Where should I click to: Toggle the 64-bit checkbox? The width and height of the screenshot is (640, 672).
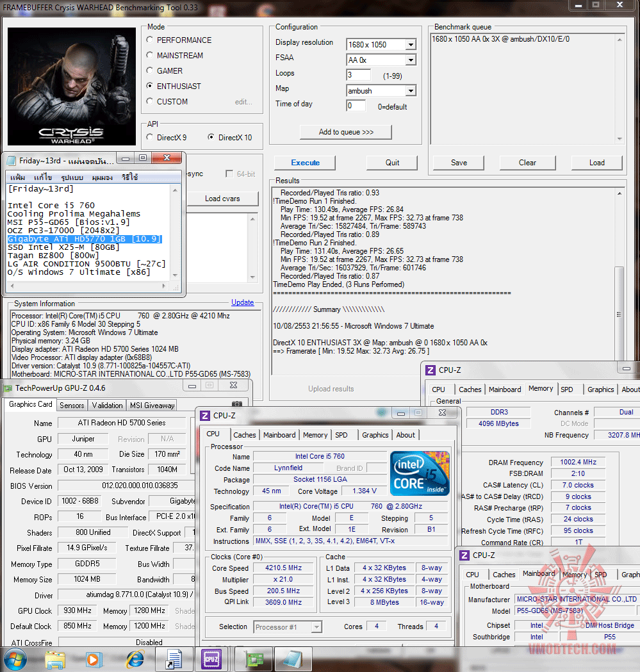(229, 174)
